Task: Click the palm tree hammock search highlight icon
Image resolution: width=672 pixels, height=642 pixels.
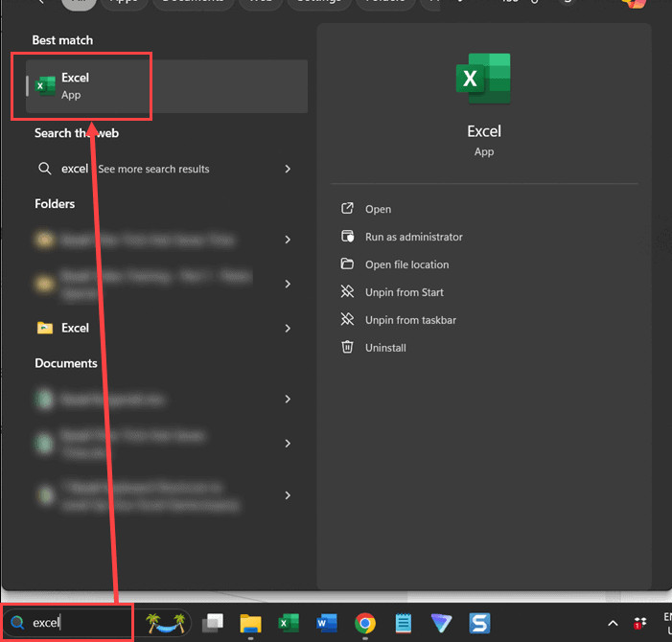Action: click(166, 624)
